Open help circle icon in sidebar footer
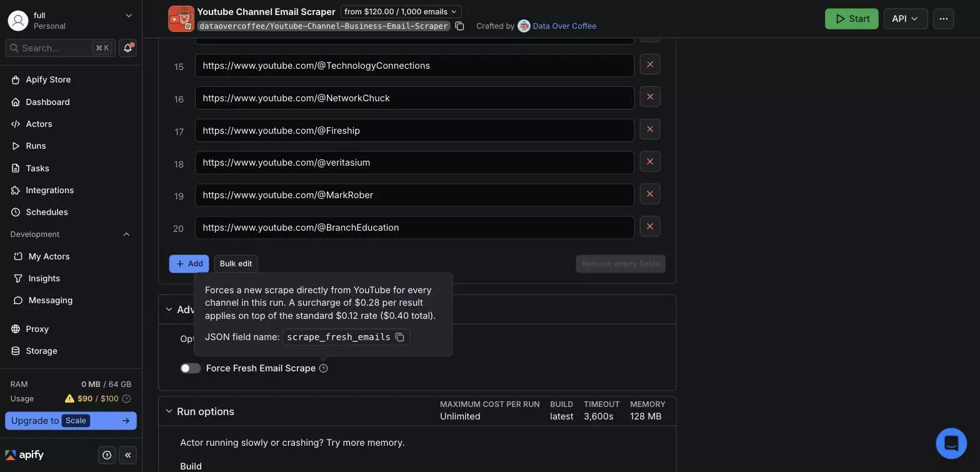Viewport: 980px width, 472px height. (107, 455)
